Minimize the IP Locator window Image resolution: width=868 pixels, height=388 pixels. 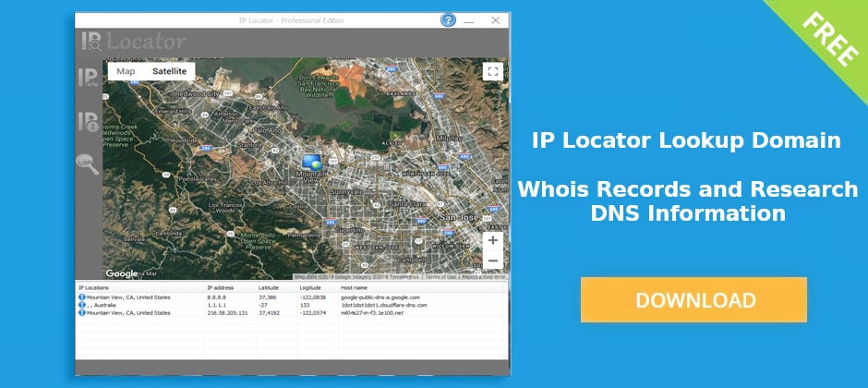pos(469,21)
